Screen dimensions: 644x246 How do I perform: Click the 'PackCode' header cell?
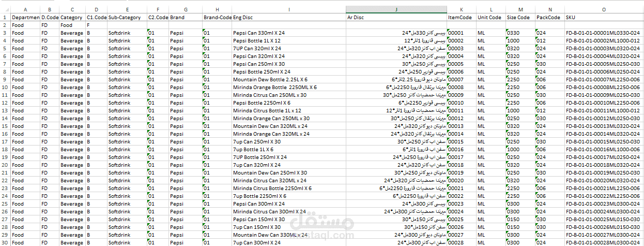[550, 17]
